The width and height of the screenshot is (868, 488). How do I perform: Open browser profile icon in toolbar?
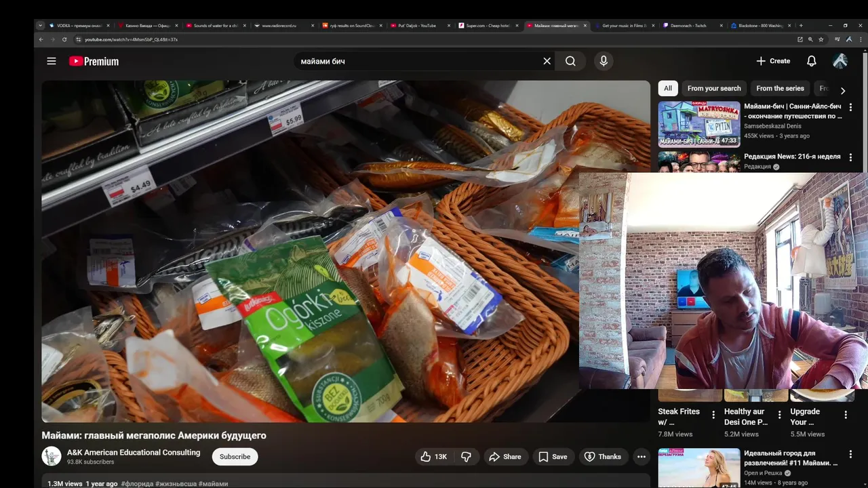tap(848, 39)
